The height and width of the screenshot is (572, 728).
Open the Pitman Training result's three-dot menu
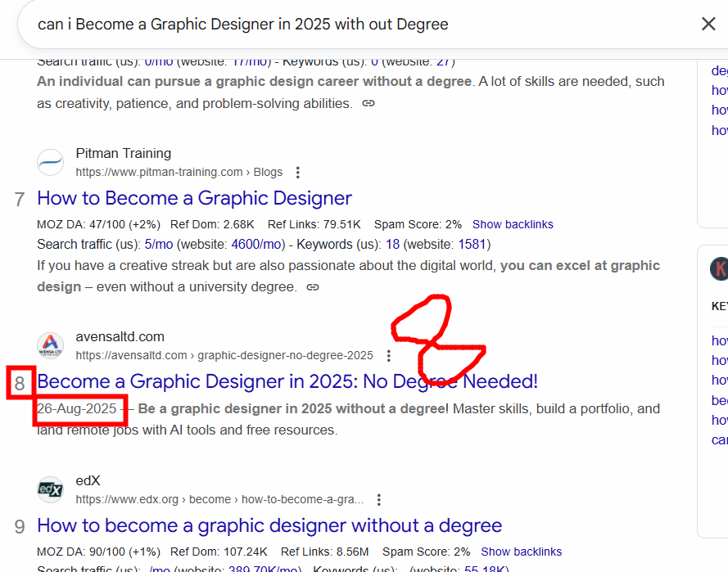297,173
